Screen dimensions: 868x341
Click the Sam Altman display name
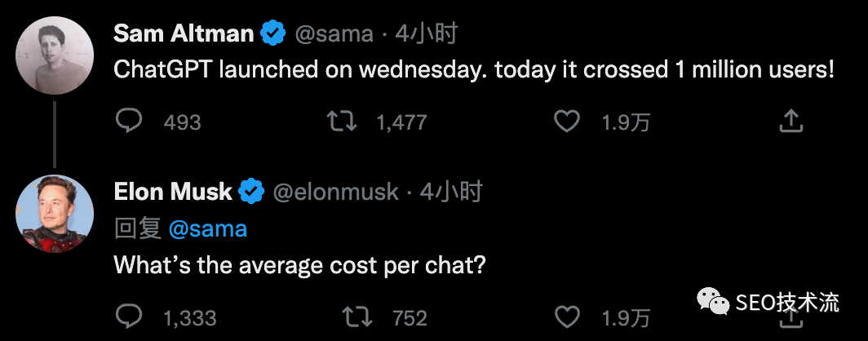[x=184, y=33]
